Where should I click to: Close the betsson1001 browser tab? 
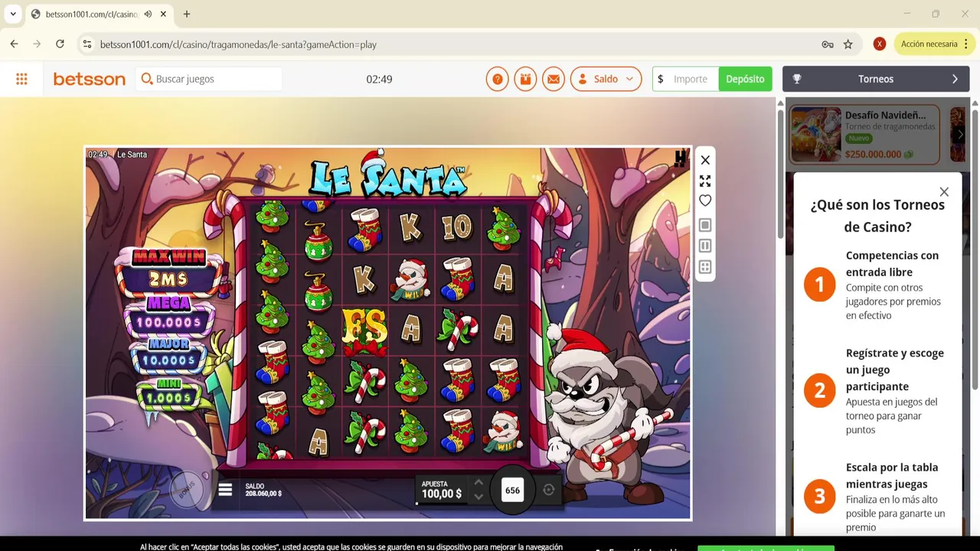(163, 14)
